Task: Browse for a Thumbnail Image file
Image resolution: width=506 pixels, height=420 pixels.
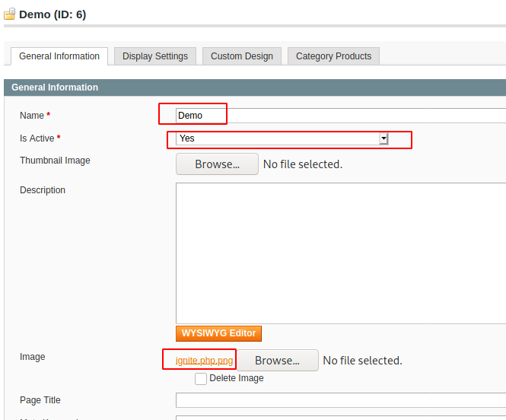Action: coord(217,164)
